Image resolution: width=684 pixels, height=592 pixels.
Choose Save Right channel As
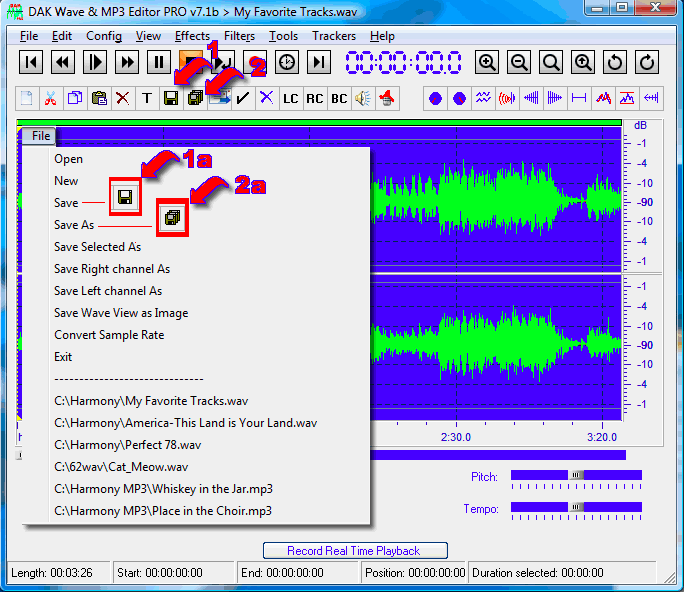tap(112, 269)
